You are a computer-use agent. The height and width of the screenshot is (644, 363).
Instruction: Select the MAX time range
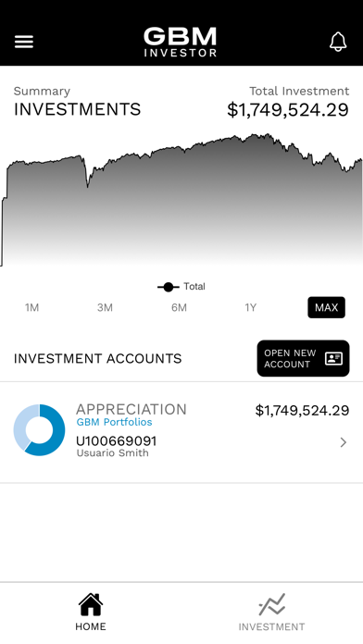(x=326, y=307)
